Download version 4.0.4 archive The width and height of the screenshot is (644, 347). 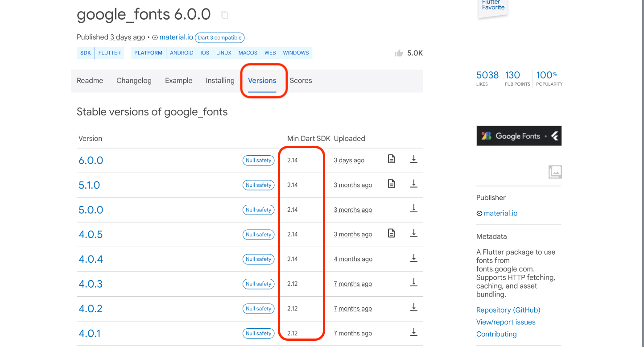(414, 258)
